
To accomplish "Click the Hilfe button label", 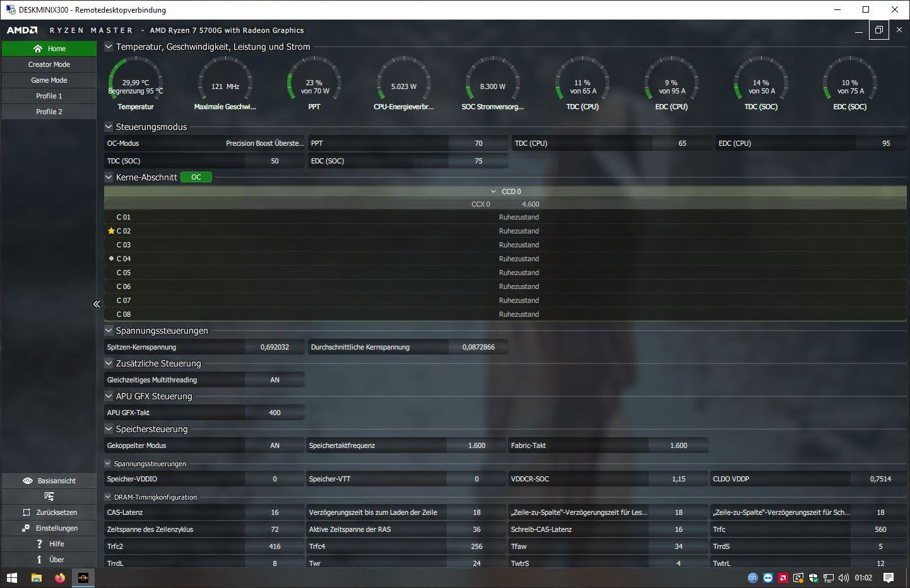I will [56, 544].
